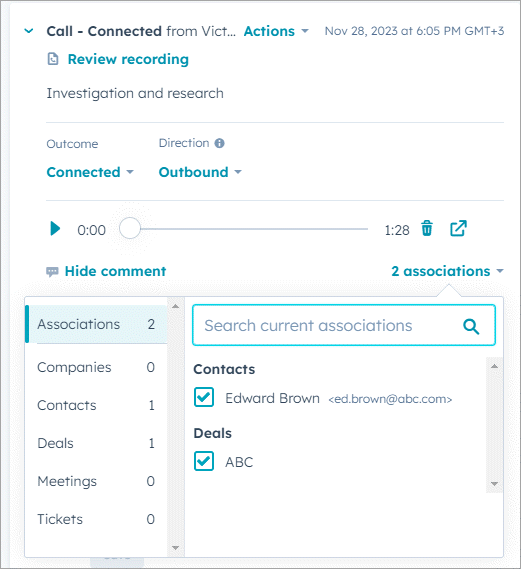The width and height of the screenshot is (521, 569).
Task: Click the ed.brown@abc.com email text
Action: (x=390, y=399)
